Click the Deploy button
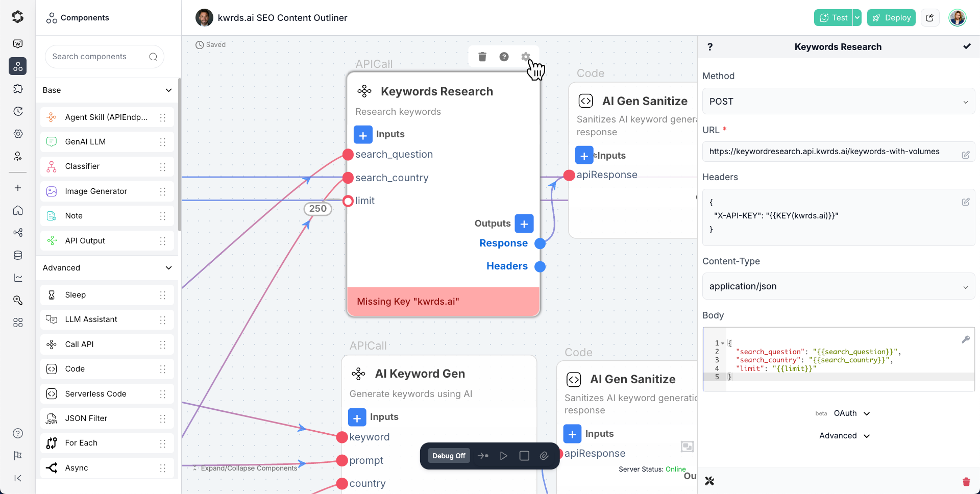980x494 pixels. tap(891, 18)
